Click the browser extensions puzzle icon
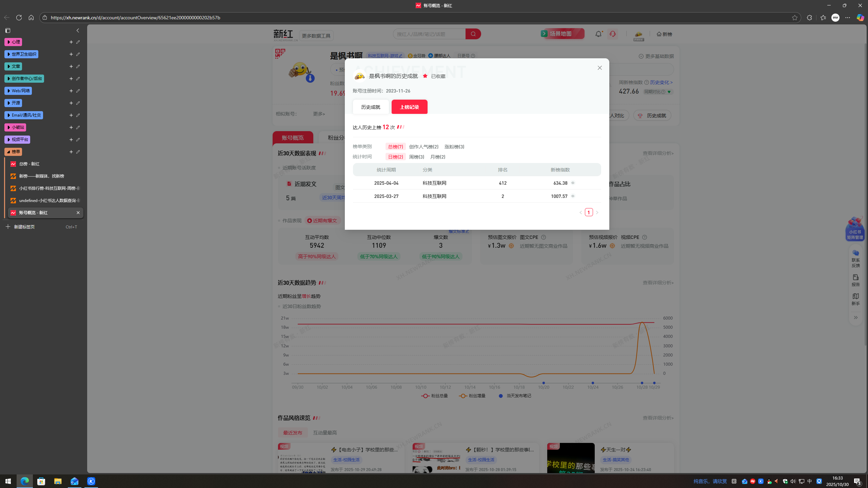Viewport: 868px width, 488px height. [809, 18]
